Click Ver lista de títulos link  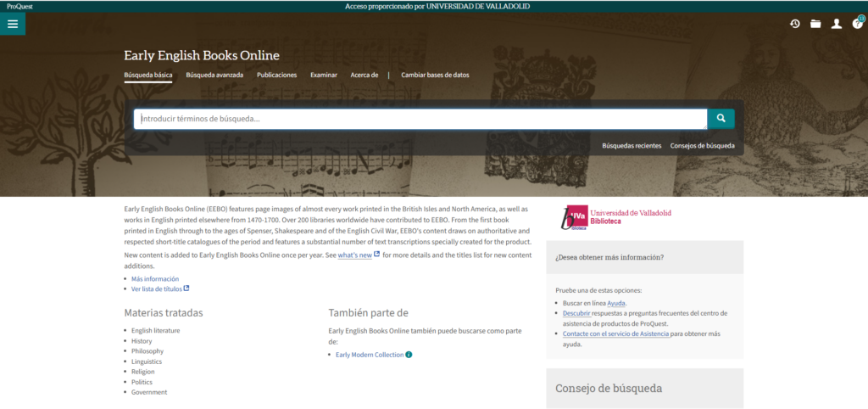[157, 289]
